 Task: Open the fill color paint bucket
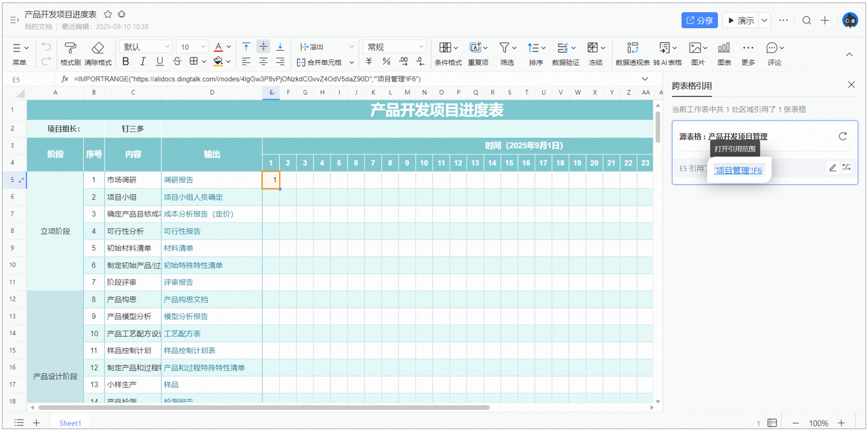coord(218,61)
